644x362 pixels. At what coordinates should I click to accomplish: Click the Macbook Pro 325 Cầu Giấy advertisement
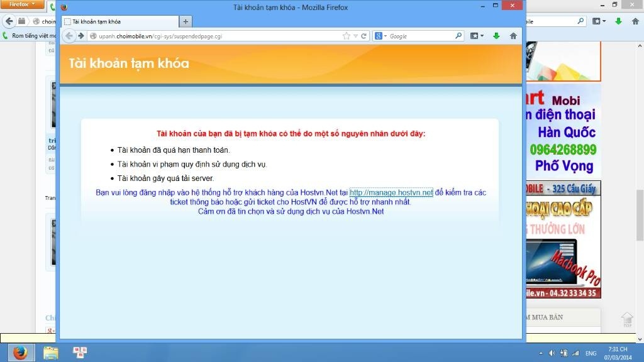pos(563,239)
